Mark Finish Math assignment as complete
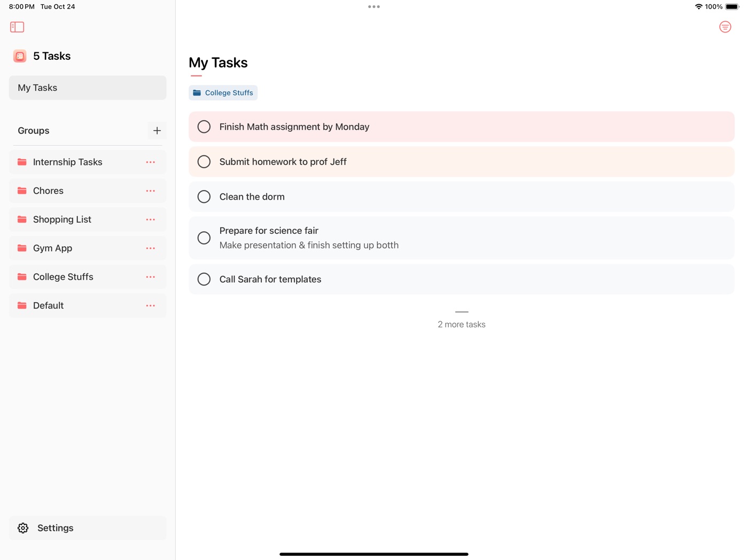The image size is (748, 560). (x=204, y=127)
